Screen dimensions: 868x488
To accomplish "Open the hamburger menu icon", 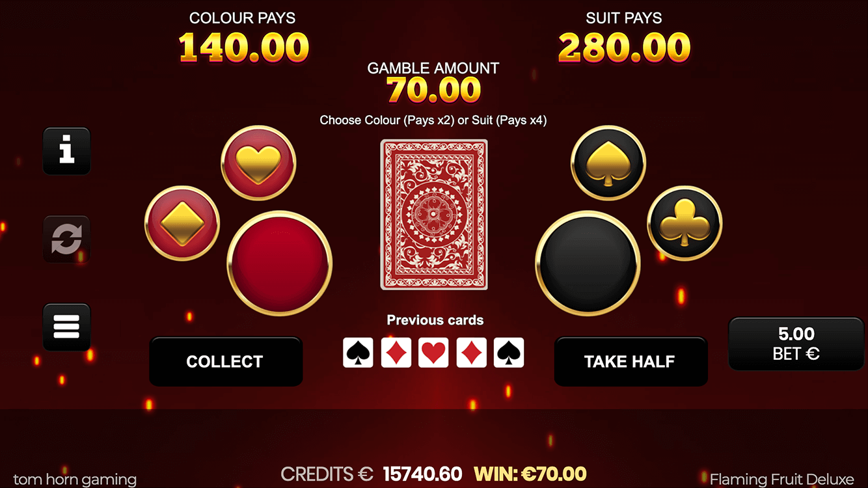I will tap(66, 327).
